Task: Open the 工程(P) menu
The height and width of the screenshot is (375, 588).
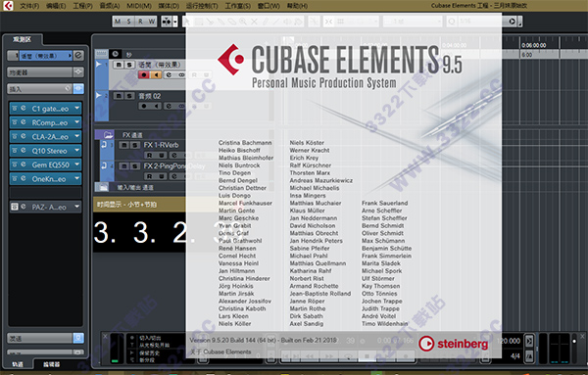Action: 82,6
